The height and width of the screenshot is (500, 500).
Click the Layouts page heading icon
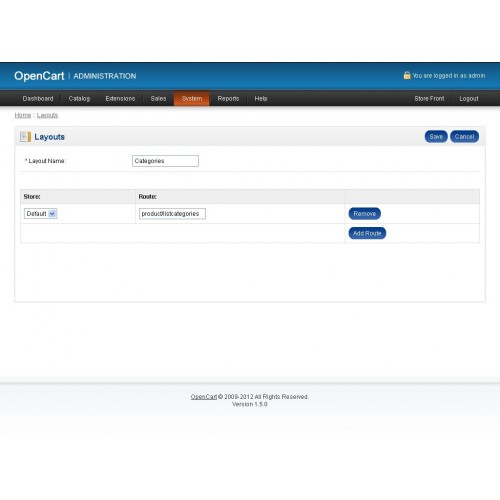[25, 137]
